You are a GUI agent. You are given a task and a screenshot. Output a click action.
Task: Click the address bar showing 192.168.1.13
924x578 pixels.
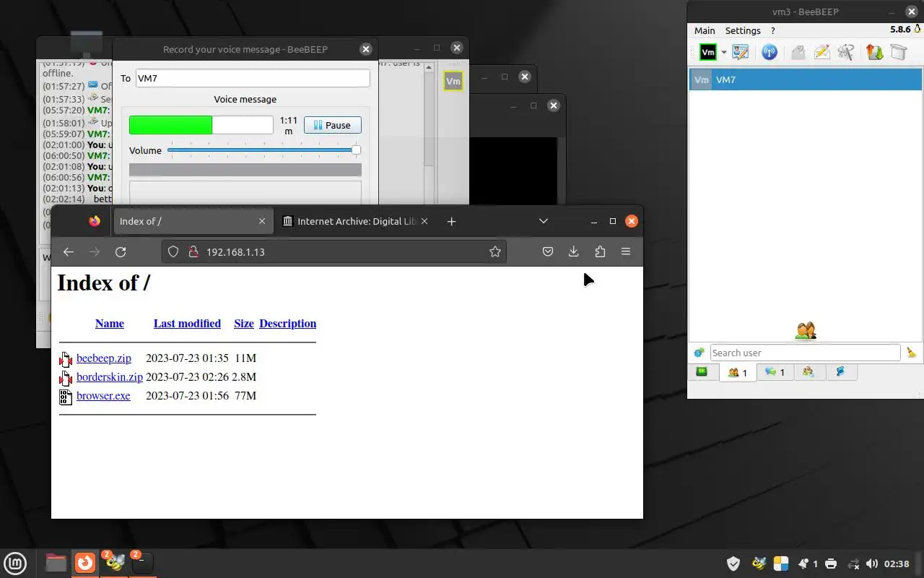pyautogui.click(x=334, y=251)
